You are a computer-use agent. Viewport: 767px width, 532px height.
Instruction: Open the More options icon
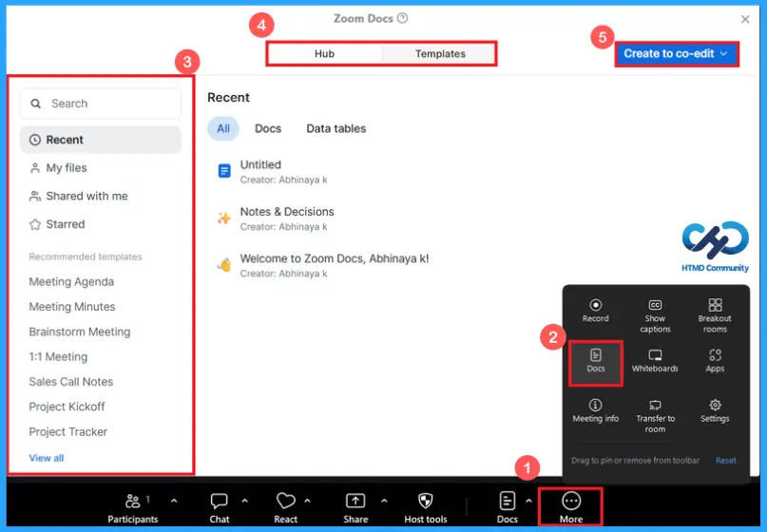click(571, 502)
